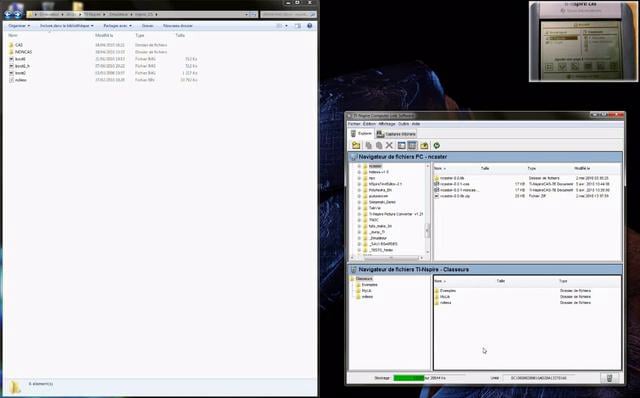
Task: Toggle the preview pane icon in Explorer
Action: pyautogui.click(x=298, y=26)
